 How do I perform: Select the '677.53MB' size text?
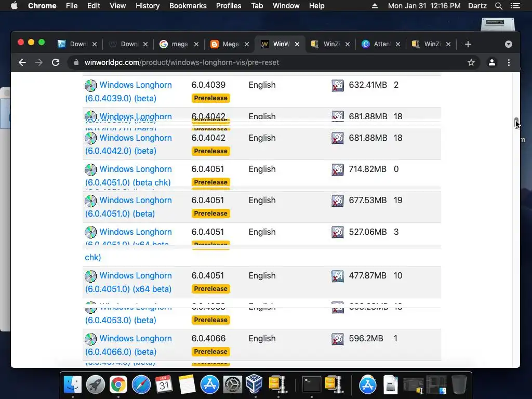[x=368, y=200]
